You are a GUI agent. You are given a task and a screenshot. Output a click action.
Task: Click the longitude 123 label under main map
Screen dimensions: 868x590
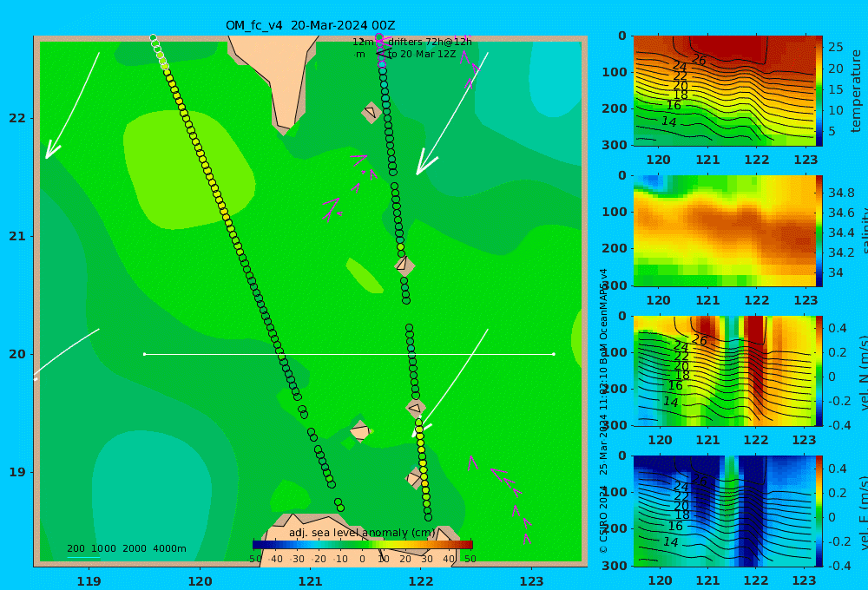(531, 581)
